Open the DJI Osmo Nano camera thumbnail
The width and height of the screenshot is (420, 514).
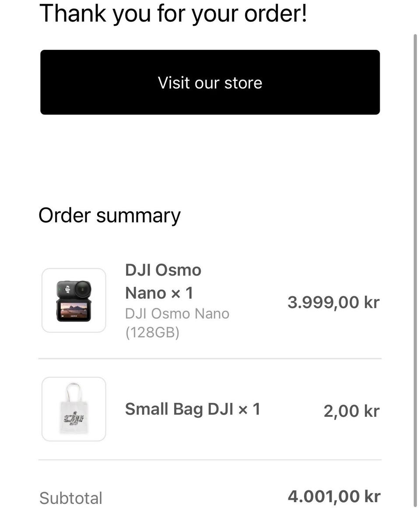[73, 300]
